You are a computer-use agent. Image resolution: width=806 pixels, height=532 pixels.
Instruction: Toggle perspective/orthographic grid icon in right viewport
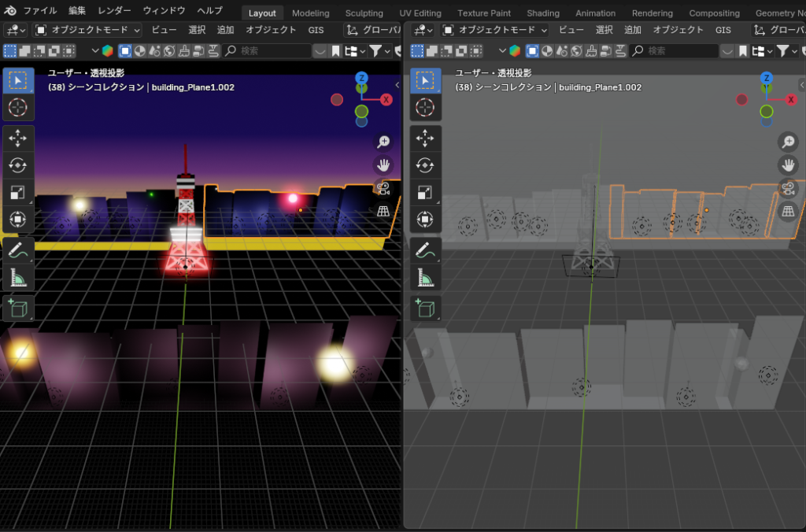pyautogui.click(x=788, y=211)
